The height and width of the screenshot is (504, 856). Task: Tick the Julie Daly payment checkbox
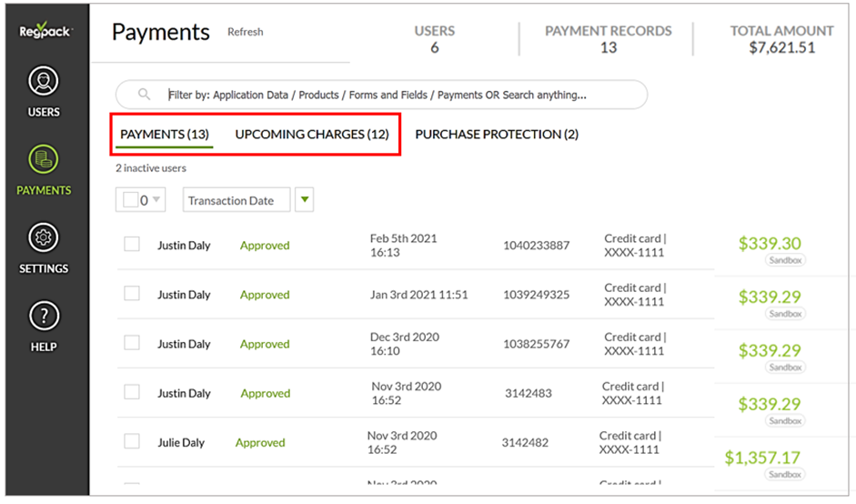pyautogui.click(x=132, y=441)
